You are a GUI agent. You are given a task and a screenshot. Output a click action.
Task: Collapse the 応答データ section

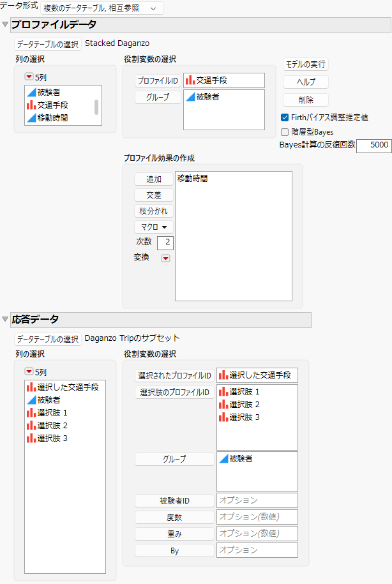[5, 319]
